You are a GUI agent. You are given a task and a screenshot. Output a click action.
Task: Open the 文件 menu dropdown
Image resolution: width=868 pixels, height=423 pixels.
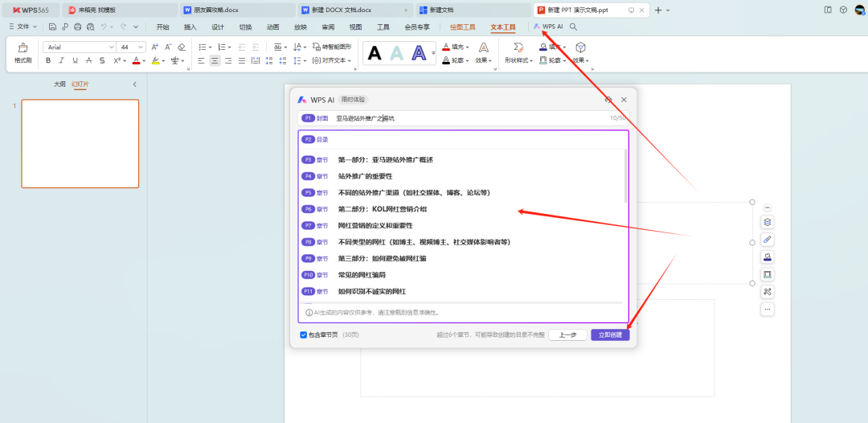(x=23, y=27)
